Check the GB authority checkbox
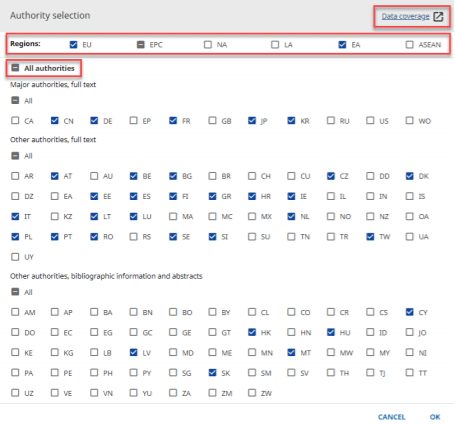The width and height of the screenshot is (455, 425). [212, 120]
